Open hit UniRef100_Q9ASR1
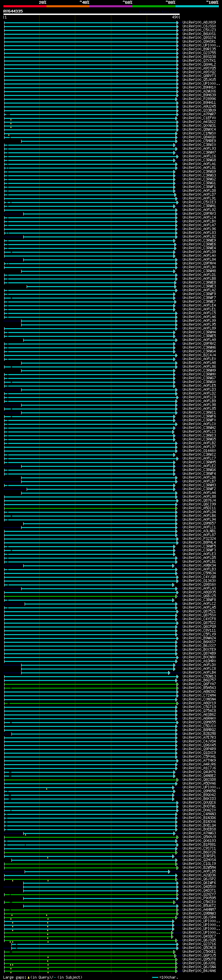The height and width of the screenshot is (980, 222). 199,41
